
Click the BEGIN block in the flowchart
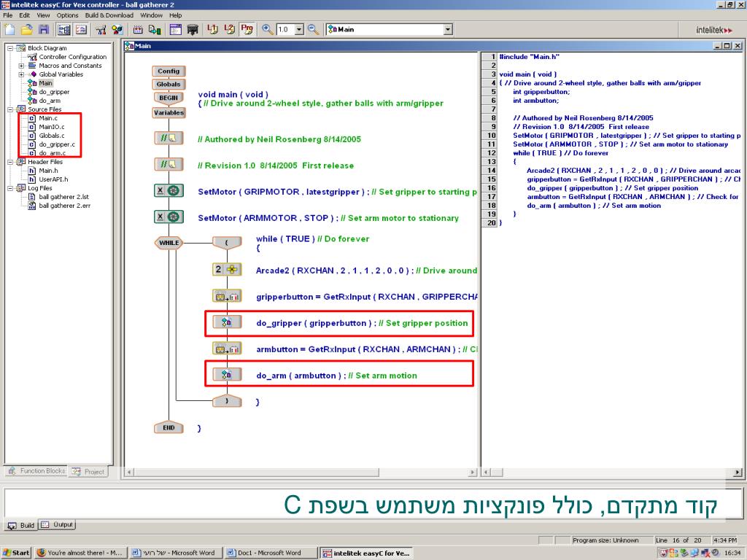tap(169, 98)
